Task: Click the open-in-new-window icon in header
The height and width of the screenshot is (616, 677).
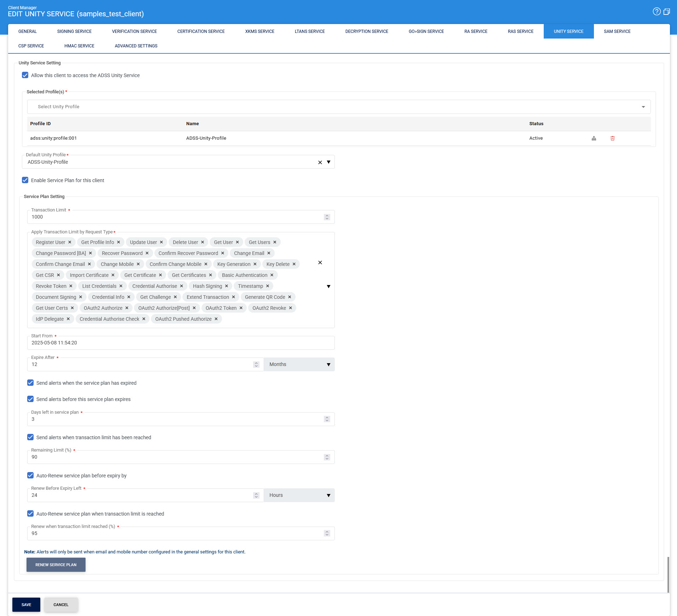Action: click(x=666, y=12)
